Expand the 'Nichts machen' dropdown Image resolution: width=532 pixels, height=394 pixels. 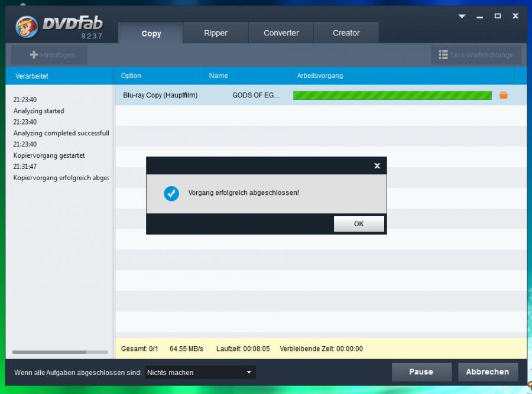(x=200, y=372)
